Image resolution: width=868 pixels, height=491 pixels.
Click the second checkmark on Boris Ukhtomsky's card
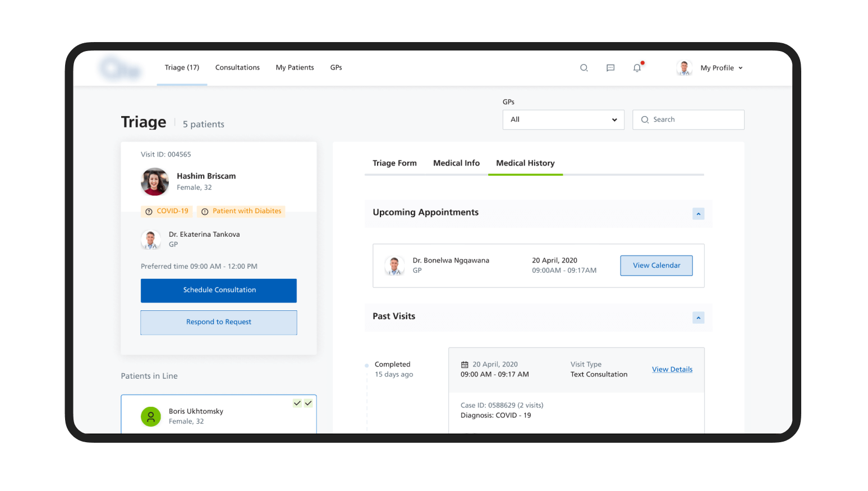click(308, 403)
